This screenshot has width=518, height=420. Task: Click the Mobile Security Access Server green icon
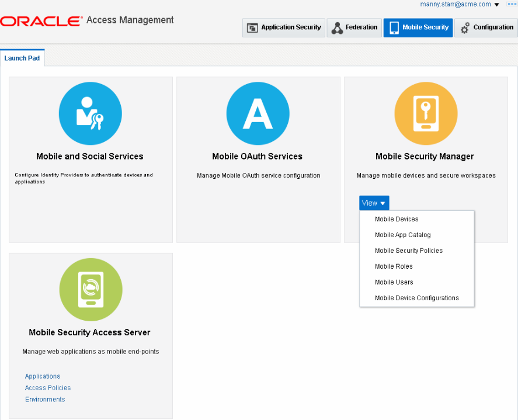tap(91, 290)
